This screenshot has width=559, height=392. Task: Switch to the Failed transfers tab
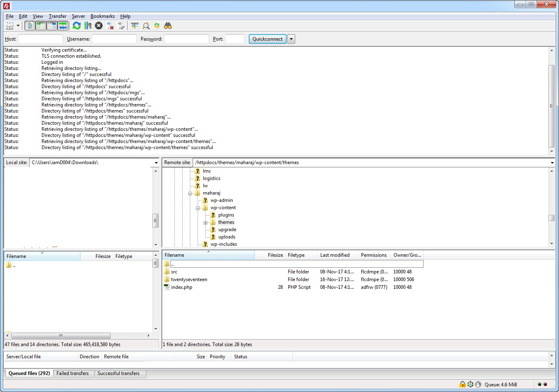[72, 373]
